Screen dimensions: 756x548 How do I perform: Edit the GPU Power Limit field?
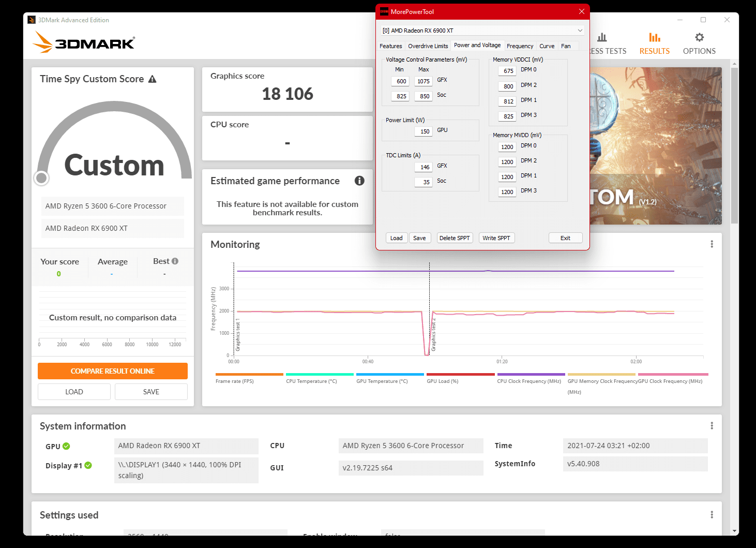click(423, 131)
